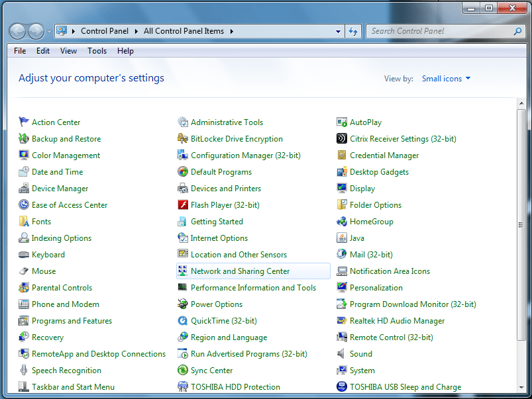The height and width of the screenshot is (399, 532).
Task: Open Programs and Features link
Action: 72,321
